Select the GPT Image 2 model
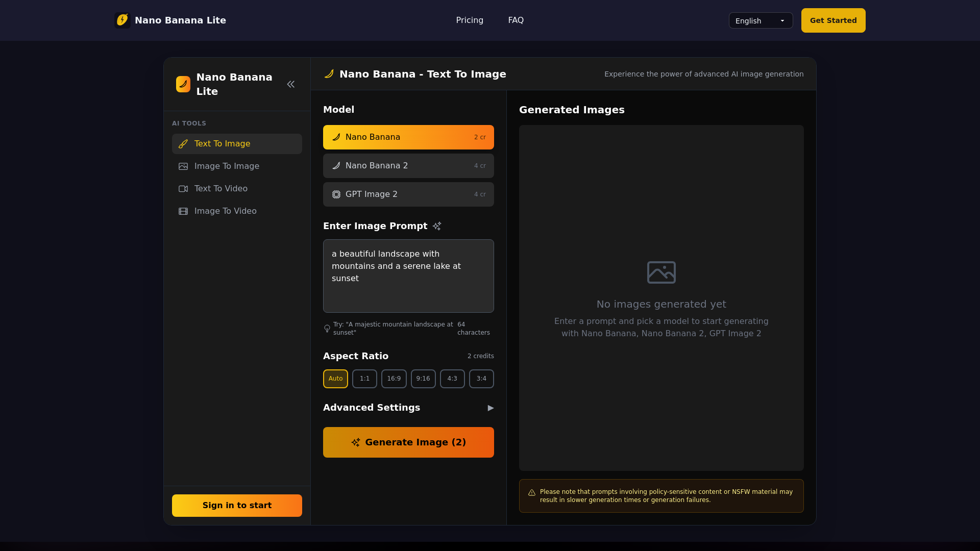This screenshot has width=980, height=551. tap(408, 194)
